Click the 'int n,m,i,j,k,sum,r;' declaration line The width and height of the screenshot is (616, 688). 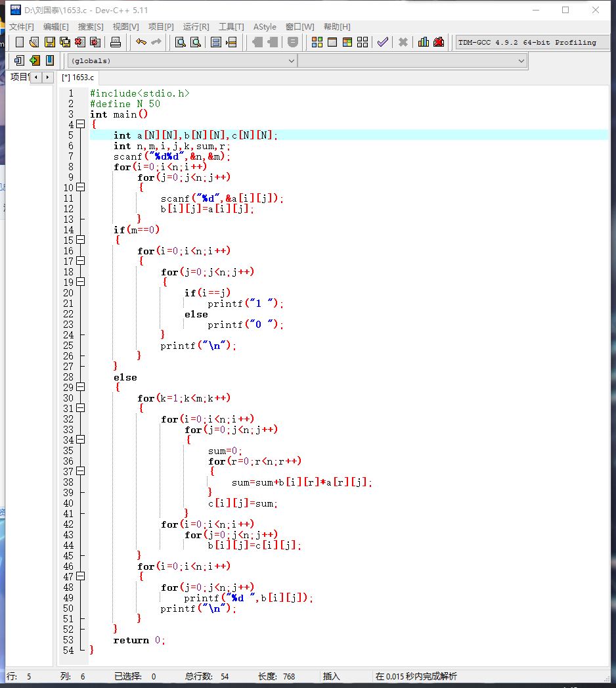point(171,146)
